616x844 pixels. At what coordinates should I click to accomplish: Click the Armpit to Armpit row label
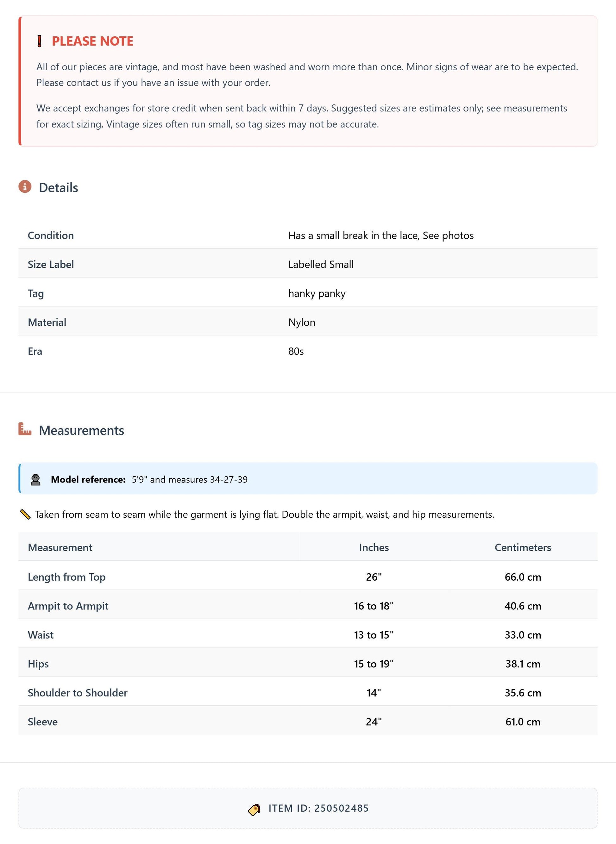68,606
